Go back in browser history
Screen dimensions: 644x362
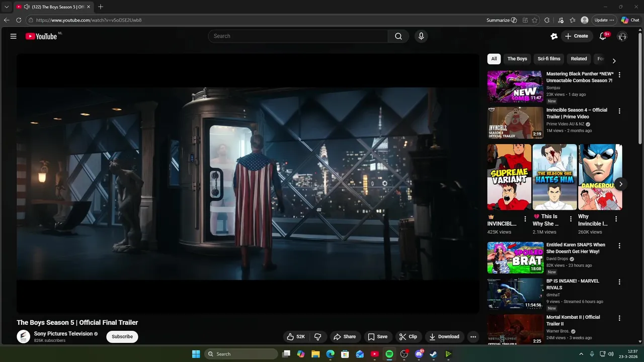point(7,20)
